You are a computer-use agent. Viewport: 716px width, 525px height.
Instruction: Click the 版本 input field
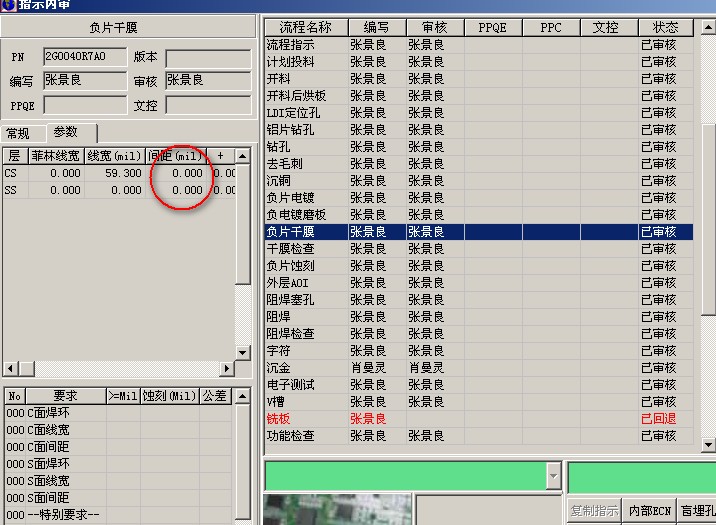pyautogui.click(x=208, y=58)
